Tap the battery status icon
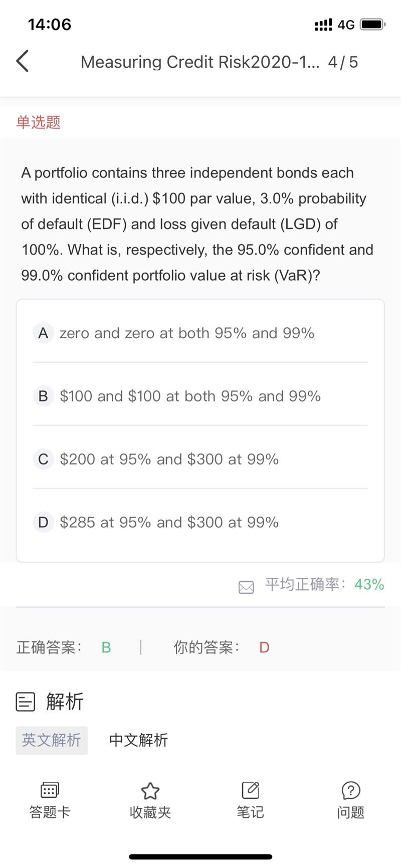 [372, 25]
